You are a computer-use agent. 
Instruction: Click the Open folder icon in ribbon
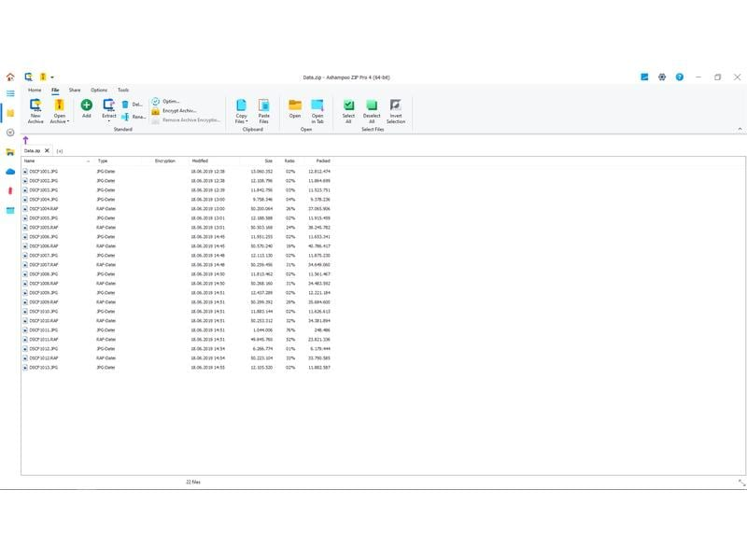pyautogui.click(x=295, y=105)
